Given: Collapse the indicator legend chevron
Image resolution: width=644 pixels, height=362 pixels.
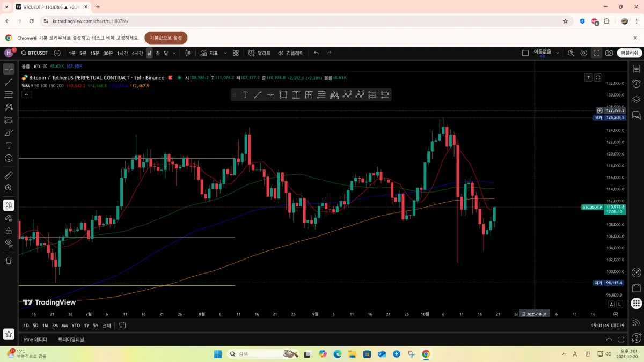Looking at the screenshot, I should tap(26, 94).
